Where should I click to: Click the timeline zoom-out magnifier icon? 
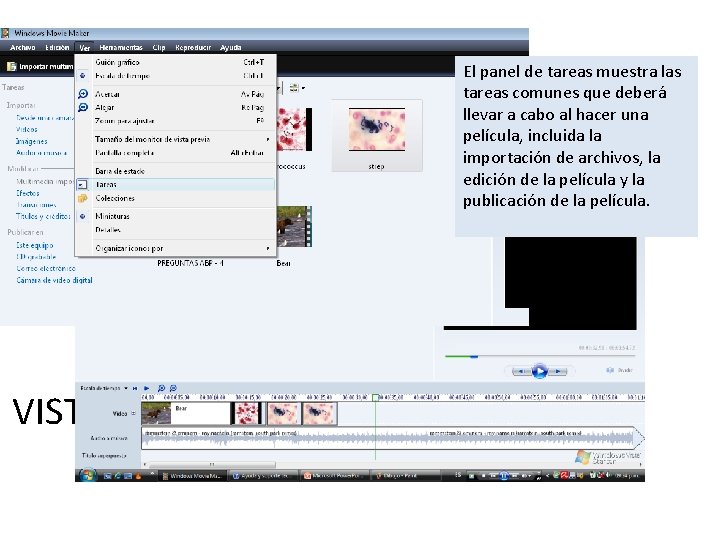click(173, 388)
